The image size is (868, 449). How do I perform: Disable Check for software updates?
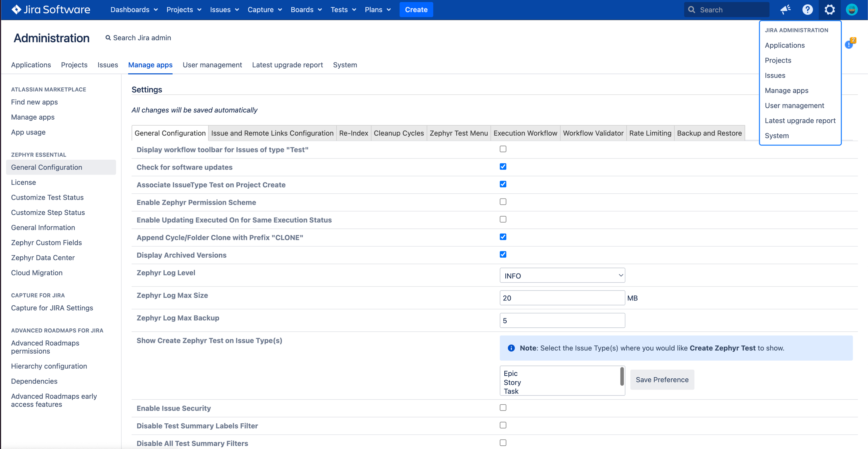pos(503,166)
